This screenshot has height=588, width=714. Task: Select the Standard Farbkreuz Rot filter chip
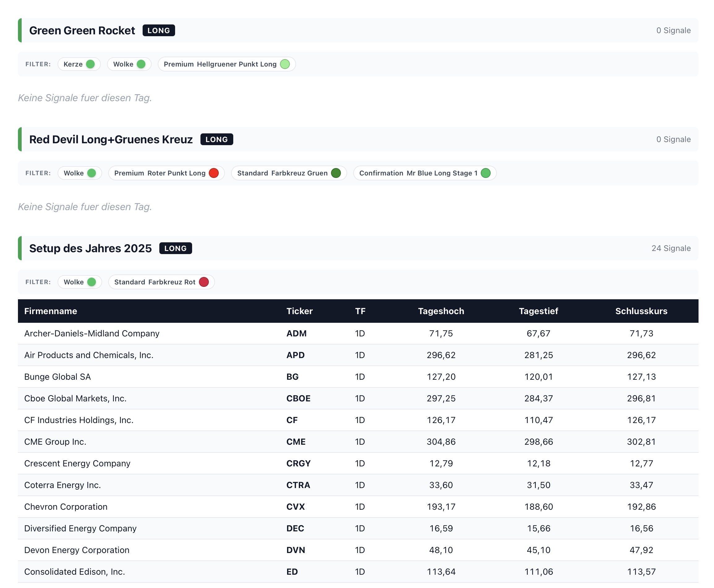tap(161, 282)
